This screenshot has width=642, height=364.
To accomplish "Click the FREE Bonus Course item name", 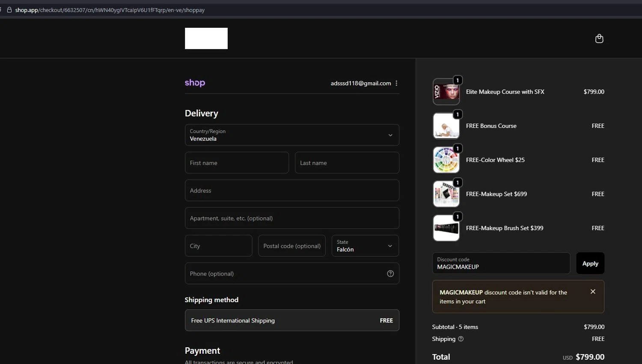I will point(491,126).
